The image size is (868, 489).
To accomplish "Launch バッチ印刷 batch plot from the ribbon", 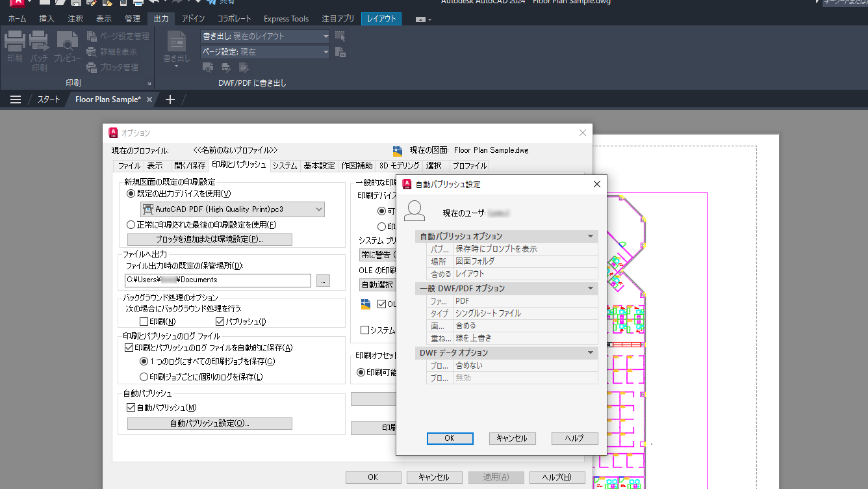I will [39, 50].
